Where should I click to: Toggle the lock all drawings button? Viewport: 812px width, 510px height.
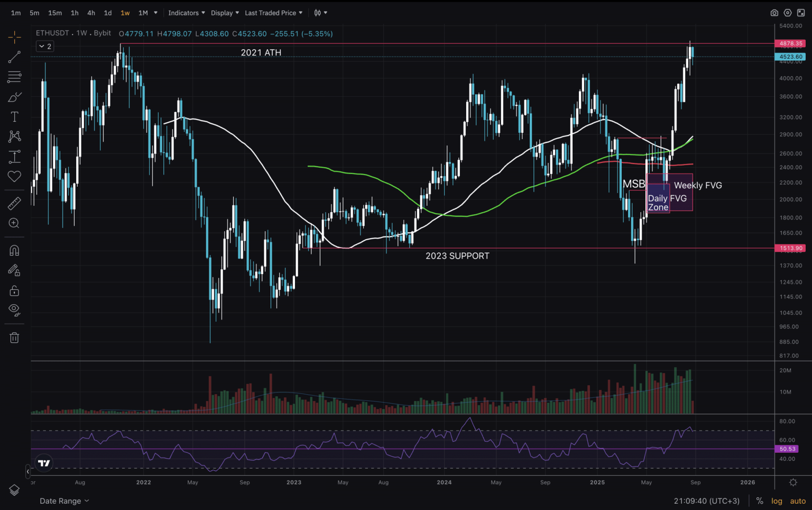14,290
